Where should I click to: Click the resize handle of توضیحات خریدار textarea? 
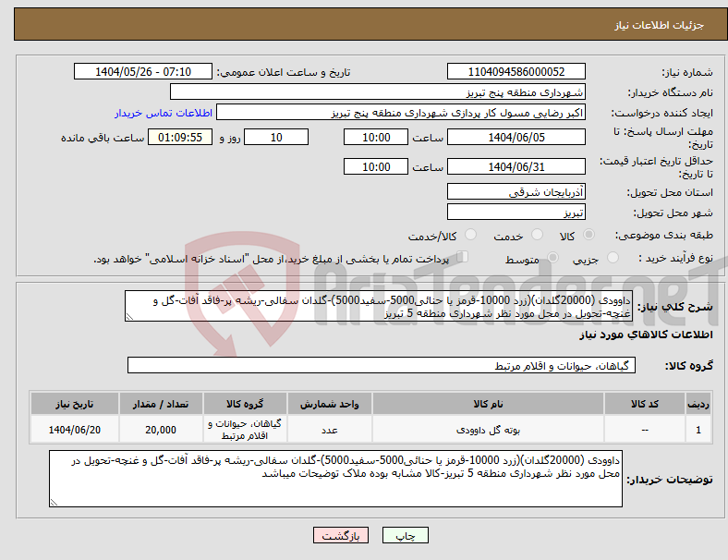(x=54, y=503)
